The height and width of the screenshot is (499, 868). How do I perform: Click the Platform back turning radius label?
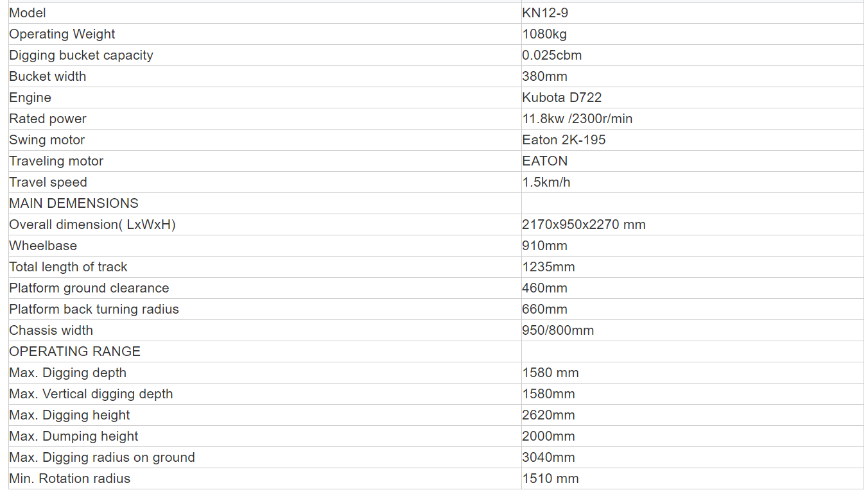[94, 309]
